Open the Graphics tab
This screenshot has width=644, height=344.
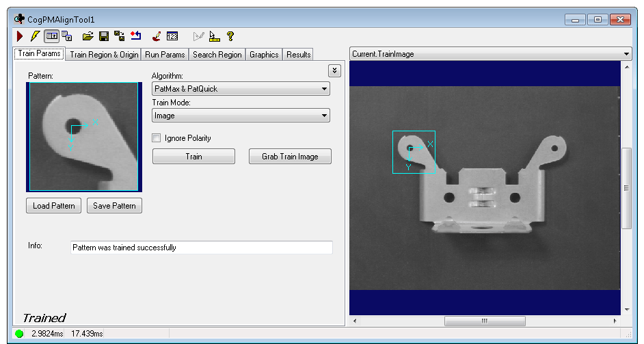point(264,55)
